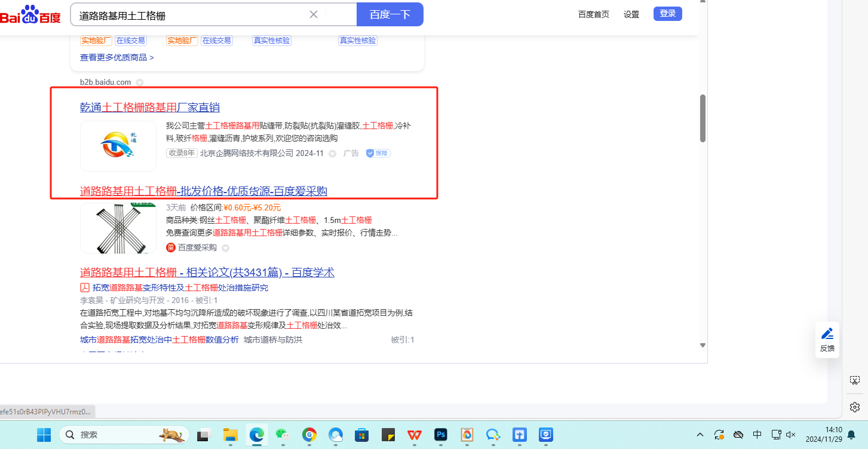
Task: Open WeChat from the taskbar
Action: pos(283,435)
